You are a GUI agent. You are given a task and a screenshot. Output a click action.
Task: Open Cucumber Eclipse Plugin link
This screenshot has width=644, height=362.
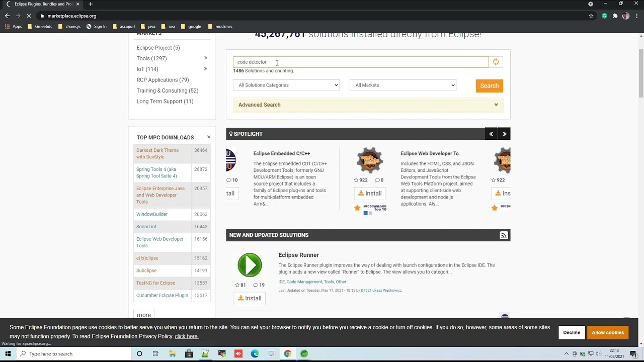tap(162, 295)
